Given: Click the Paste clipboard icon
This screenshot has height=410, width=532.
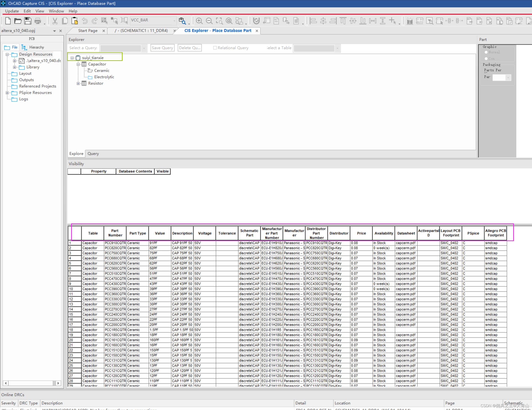Looking at the screenshot, I should pos(75,21).
